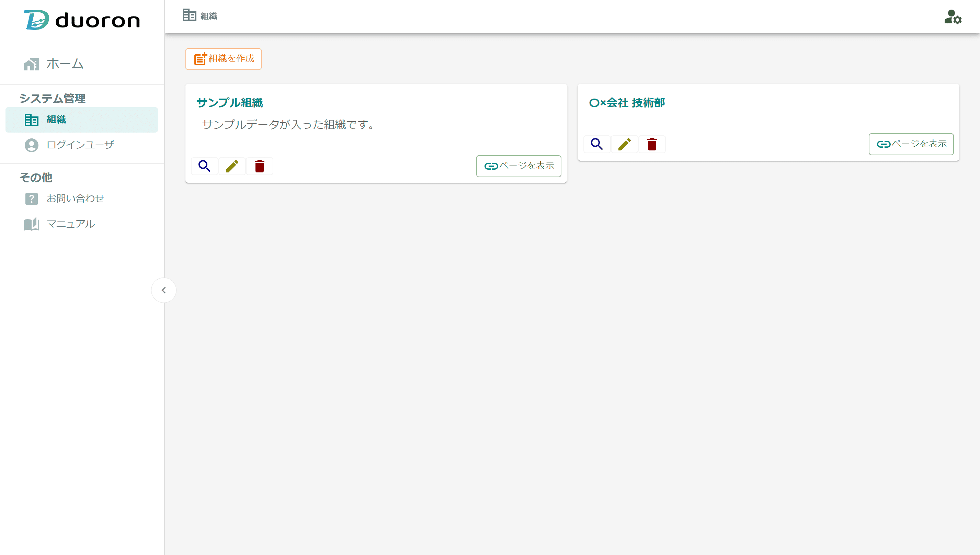Click the その他 section heading
Image resolution: width=980 pixels, height=555 pixels.
point(36,177)
